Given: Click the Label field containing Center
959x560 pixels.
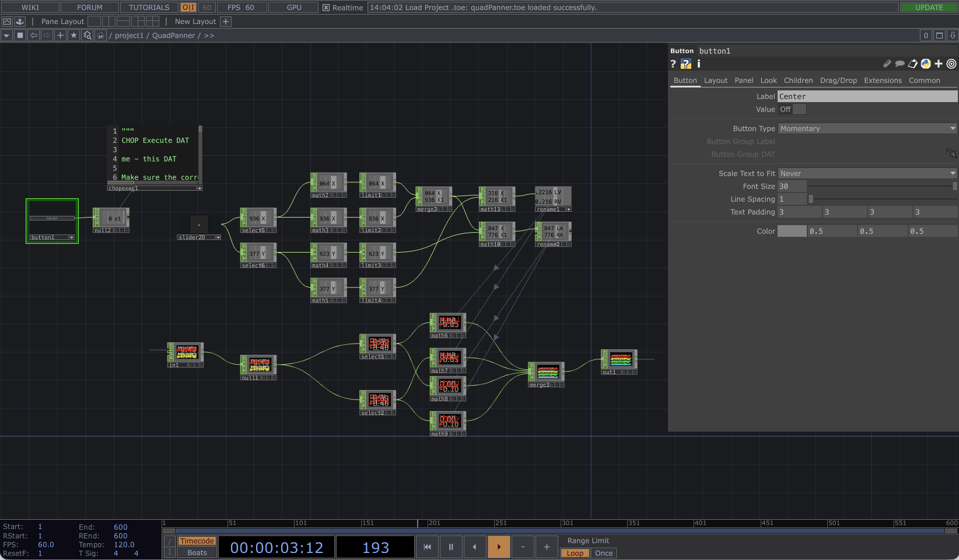Looking at the screenshot, I should (x=867, y=96).
